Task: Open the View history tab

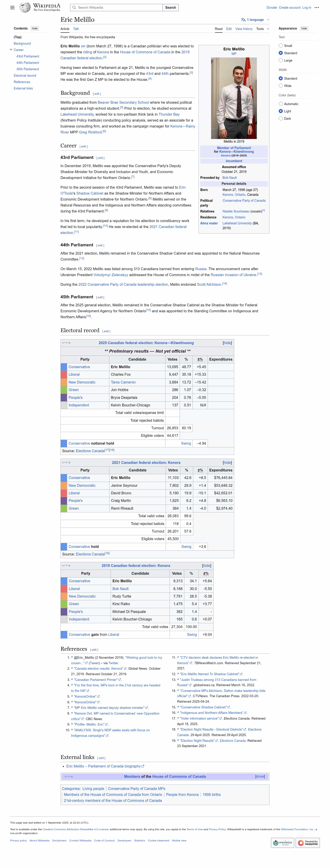Action: [244, 29]
